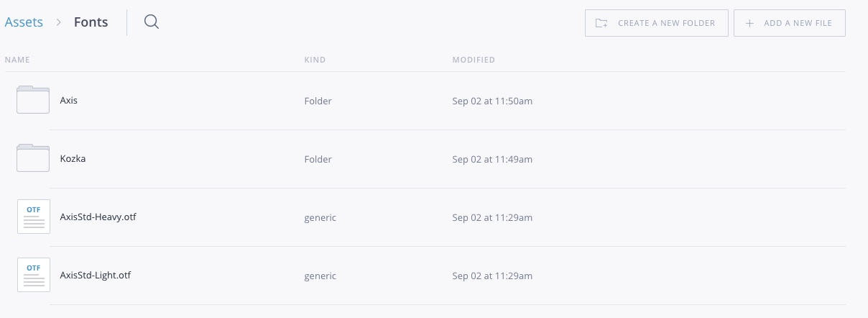Sort by Kind column header
Viewport: 868px width, 318px height.
tap(315, 60)
